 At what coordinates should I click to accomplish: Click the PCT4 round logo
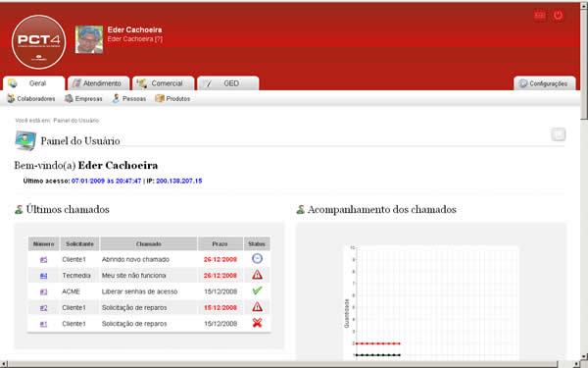(38, 42)
